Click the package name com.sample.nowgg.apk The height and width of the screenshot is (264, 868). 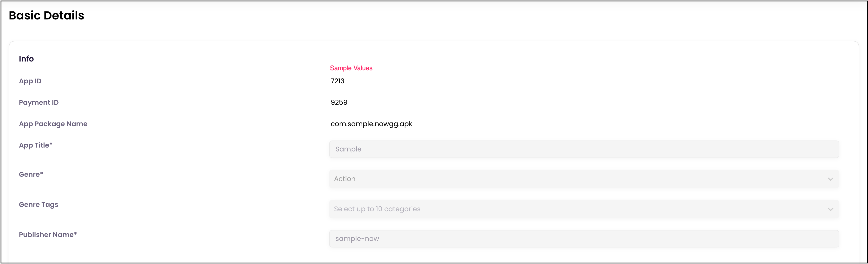(x=371, y=124)
